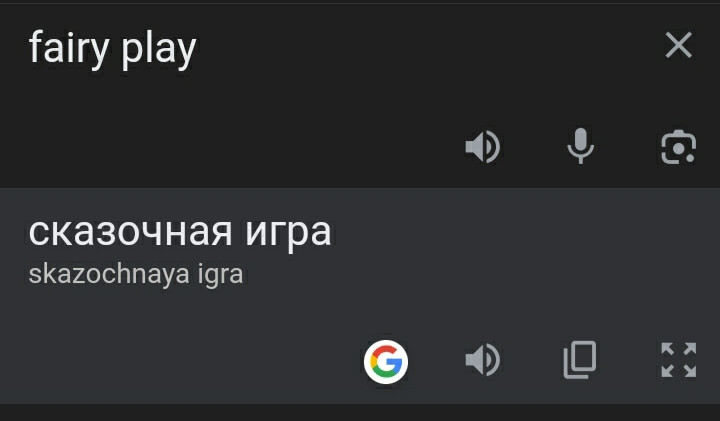Copy the translated text
Viewport: 720px width, 421px height.
click(580, 359)
